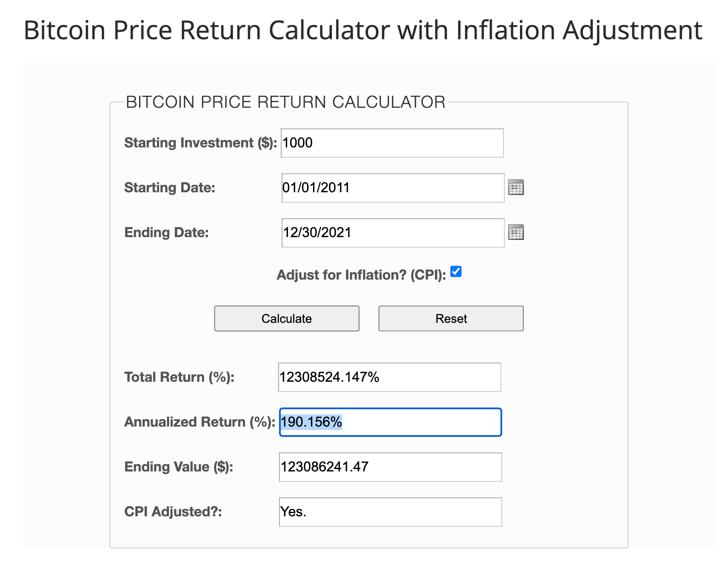Click into the Starting Date text field
This screenshot has height=576, width=728.
tap(392, 188)
